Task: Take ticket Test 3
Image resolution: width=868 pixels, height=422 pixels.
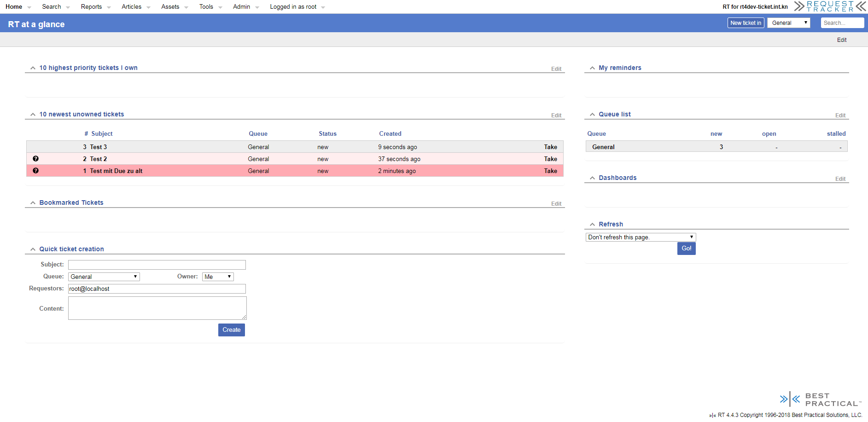Action: pyautogui.click(x=550, y=147)
